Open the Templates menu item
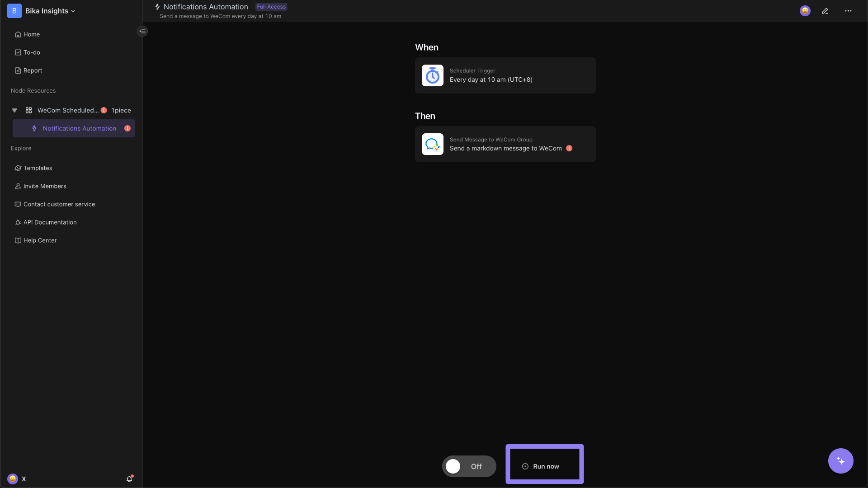Image resolution: width=868 pixels, height=488 pixels. [37, 168]
